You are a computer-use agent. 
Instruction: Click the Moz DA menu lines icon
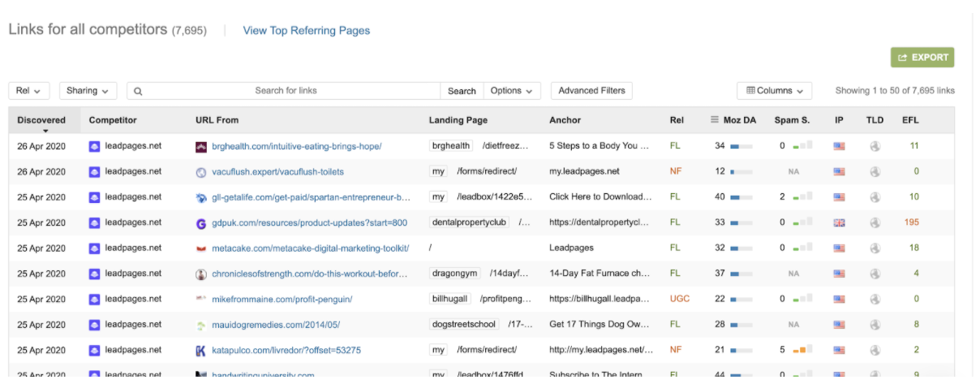pos(715,120)
